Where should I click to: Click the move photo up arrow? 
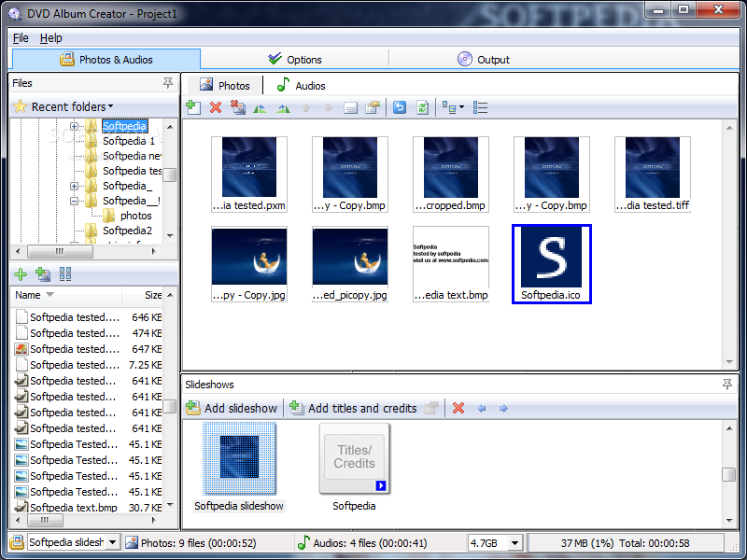click(x=306, y=108)
